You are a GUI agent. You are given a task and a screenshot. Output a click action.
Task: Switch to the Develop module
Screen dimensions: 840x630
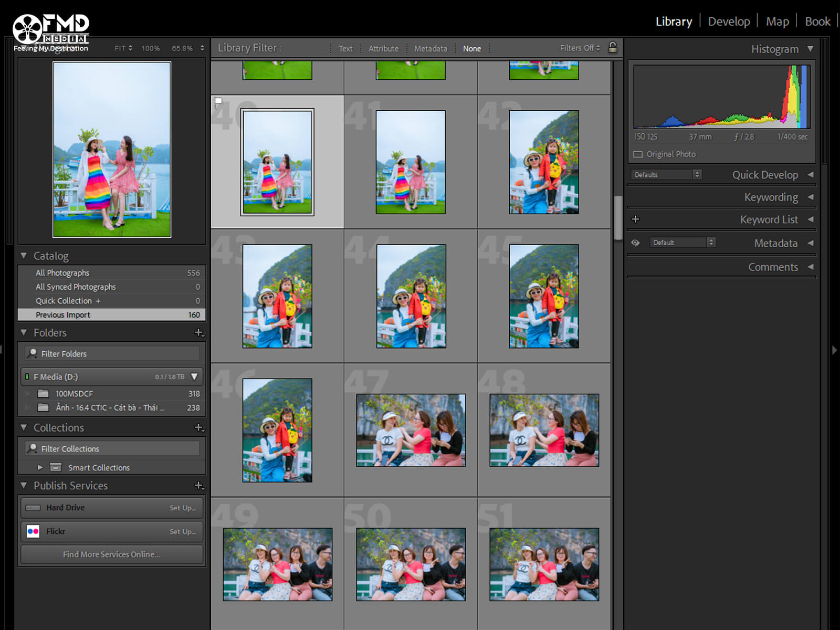click(x=729, y=22)
